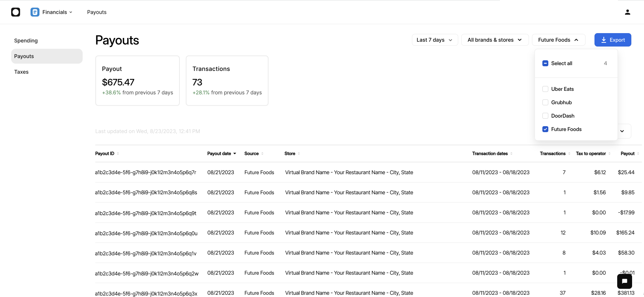Enable the Grubhub source checkbox

pos(545,102)
